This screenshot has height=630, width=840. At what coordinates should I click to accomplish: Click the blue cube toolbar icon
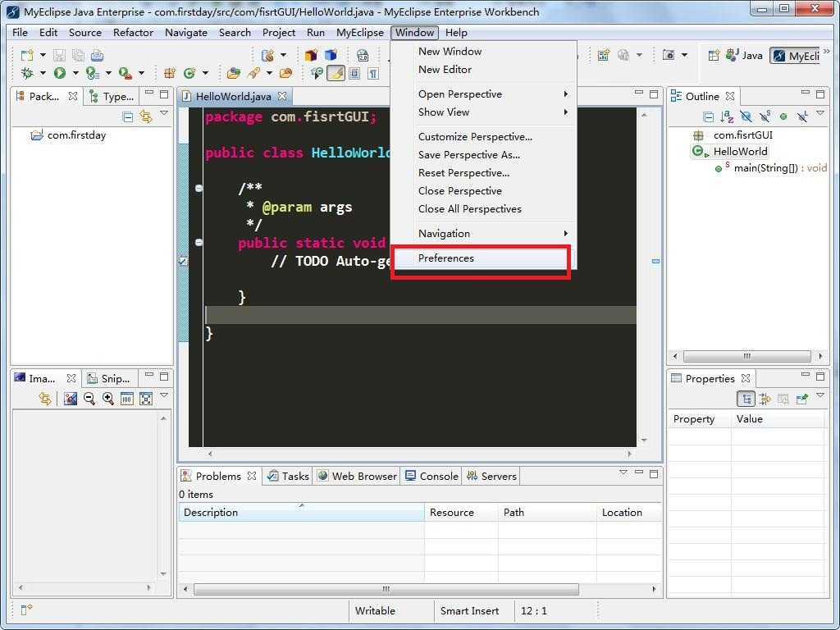tap(331, 55)
